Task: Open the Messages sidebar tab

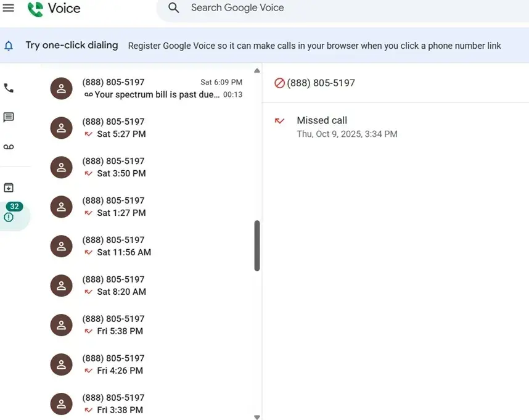Action: pos(9,117)
